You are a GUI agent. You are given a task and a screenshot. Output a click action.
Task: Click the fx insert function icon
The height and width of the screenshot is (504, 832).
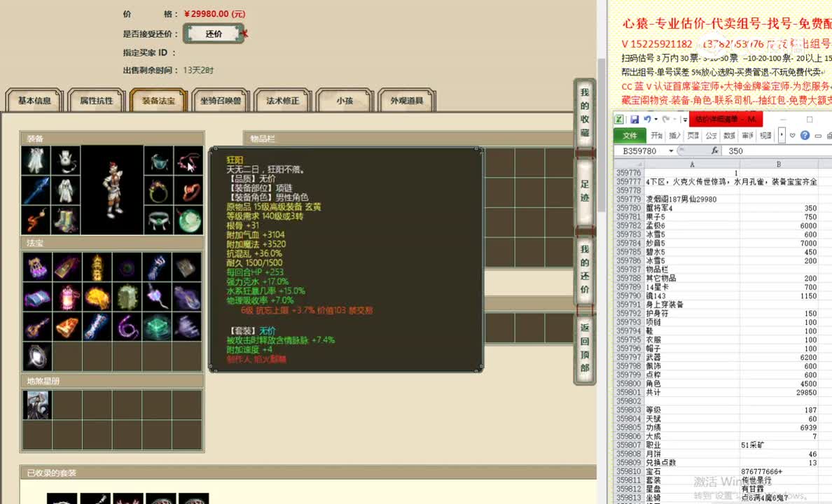(x=714, y=150)
